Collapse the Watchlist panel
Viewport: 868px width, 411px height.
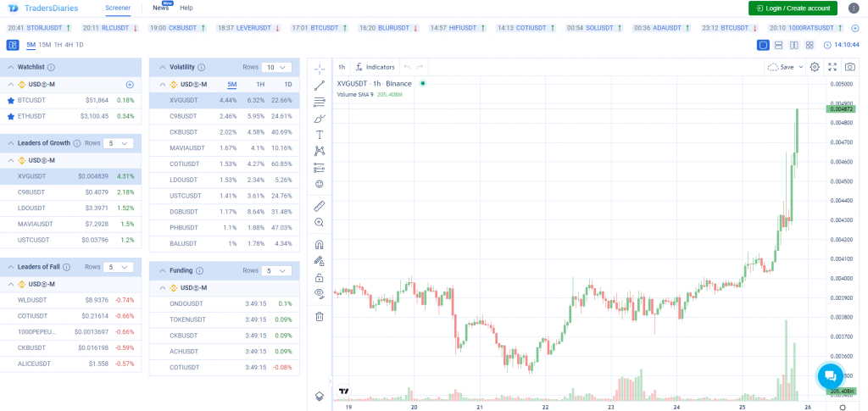tap(10, 67)
